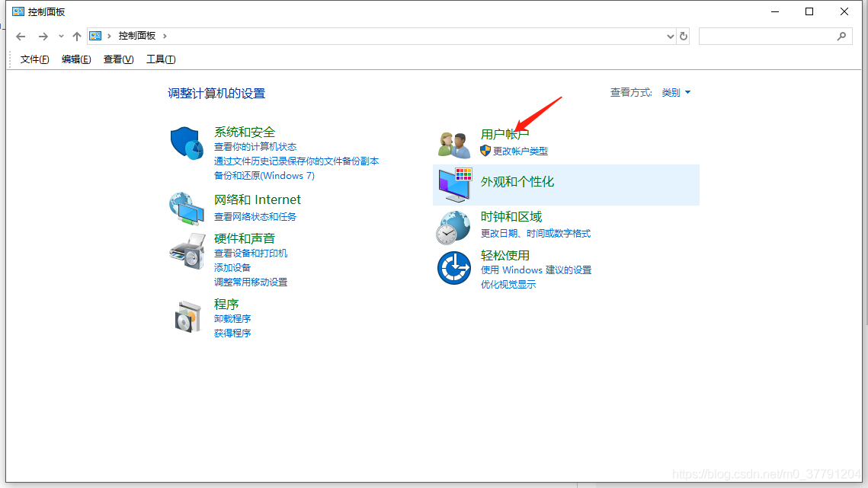
Task: Open the 程序 disc box icon
Action: pyautogui.click(x=187, y=317)
